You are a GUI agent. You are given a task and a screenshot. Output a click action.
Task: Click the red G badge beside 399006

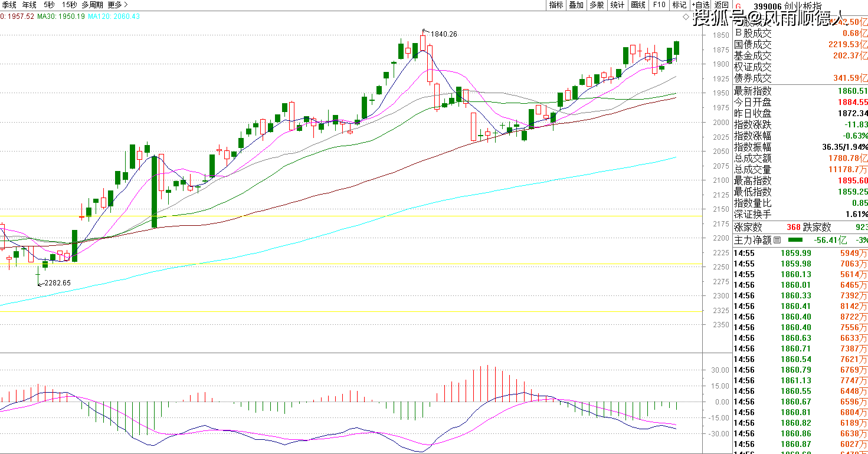click(739, 6)
